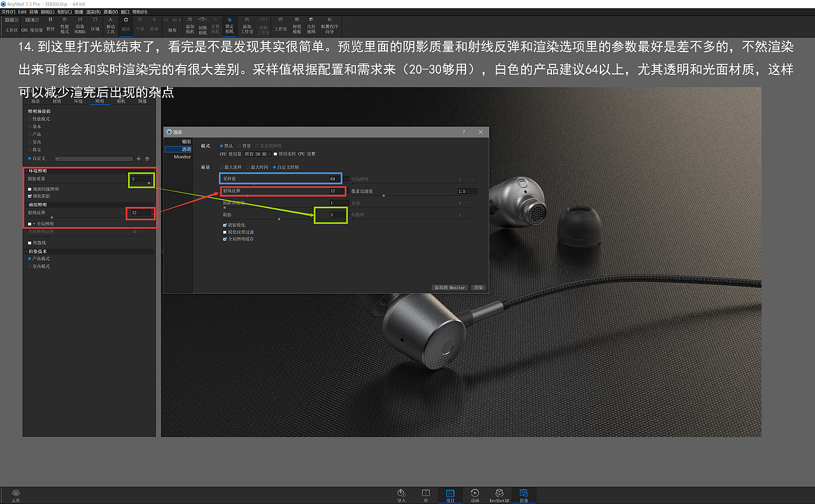Select the pan camera tool (平移)
This screenshot has width=815, height=504.
[140, 25]
